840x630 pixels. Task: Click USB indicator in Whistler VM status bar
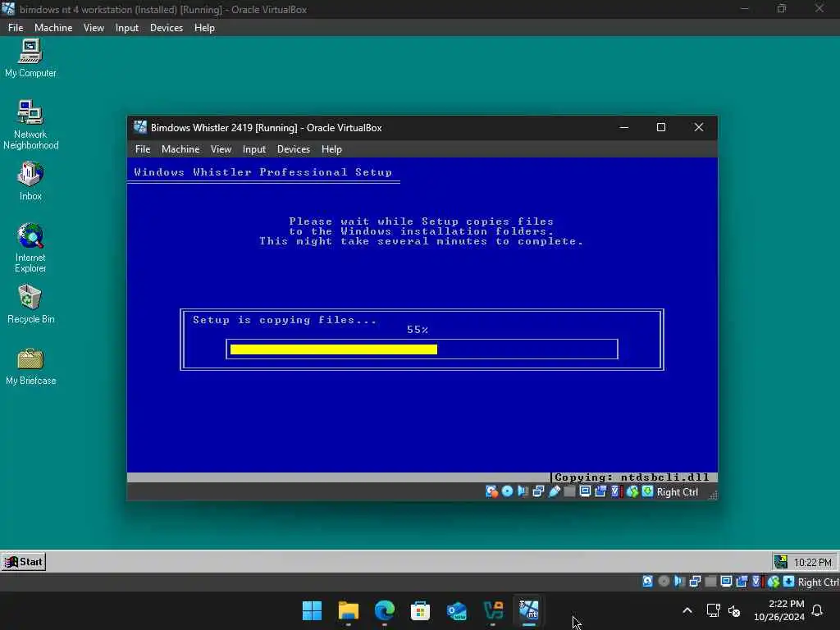pos(555,491)
